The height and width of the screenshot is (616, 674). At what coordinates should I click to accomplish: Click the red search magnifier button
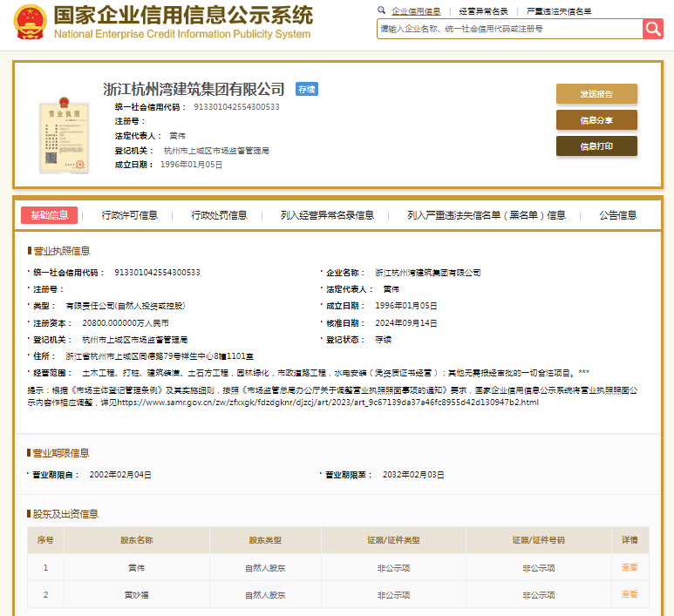(653, 29)
